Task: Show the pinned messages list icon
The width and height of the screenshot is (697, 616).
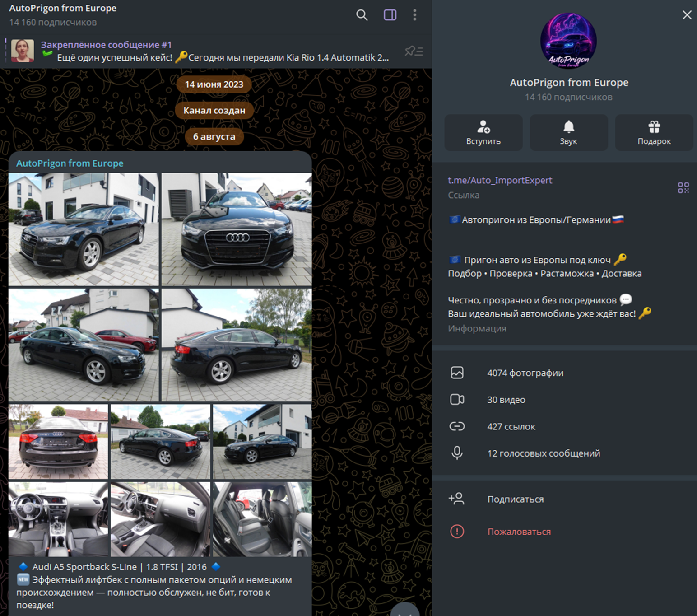Action: [414, 51]
